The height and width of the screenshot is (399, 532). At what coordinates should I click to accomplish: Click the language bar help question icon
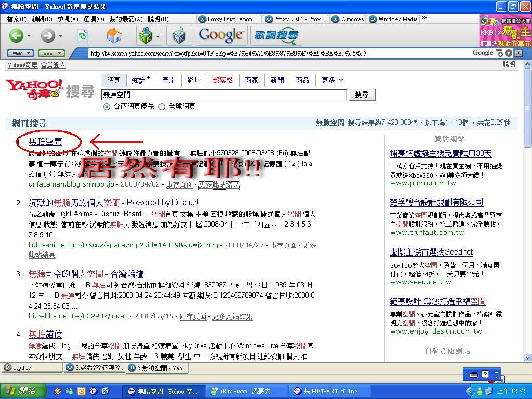click(485, 374)
